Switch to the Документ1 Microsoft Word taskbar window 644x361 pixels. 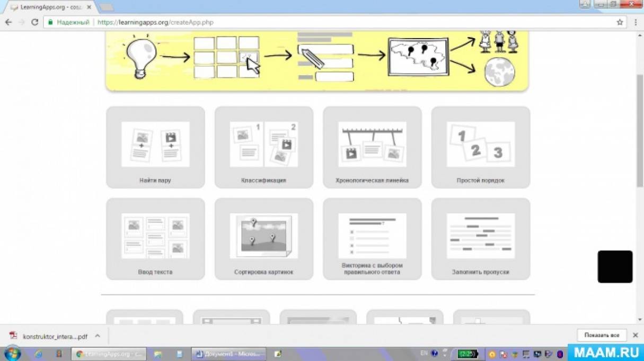228,354
